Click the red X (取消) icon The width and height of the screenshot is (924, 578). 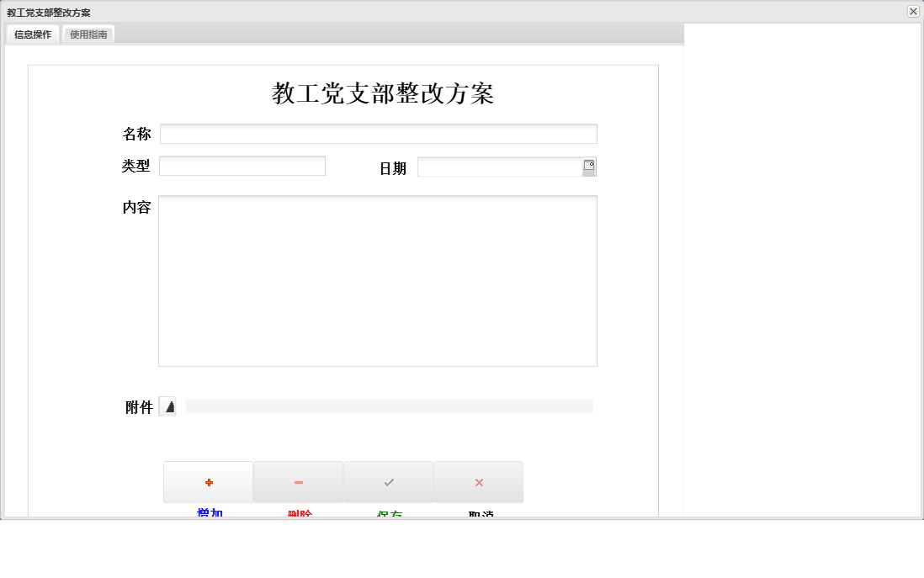pyautogui.click(x=478, y=481)
